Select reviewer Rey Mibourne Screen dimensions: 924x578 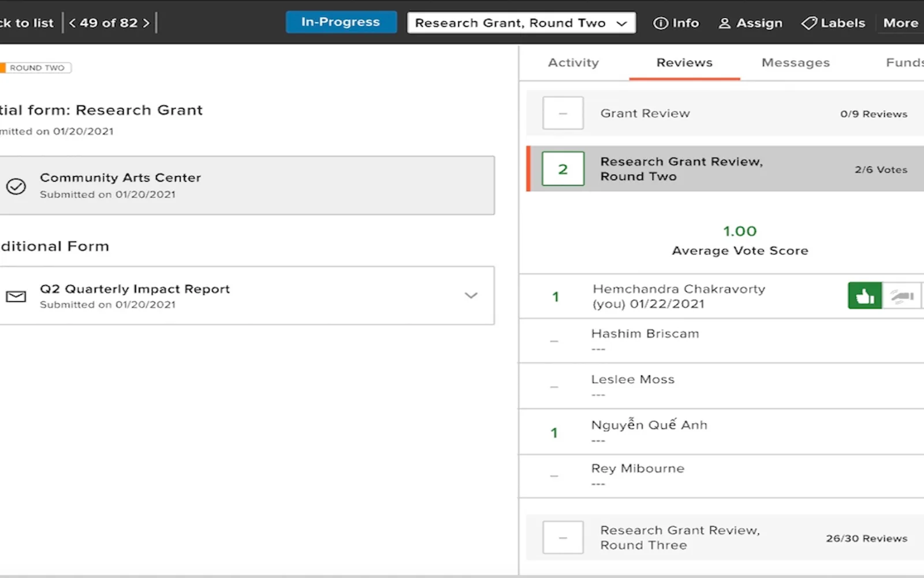(721, 476)
